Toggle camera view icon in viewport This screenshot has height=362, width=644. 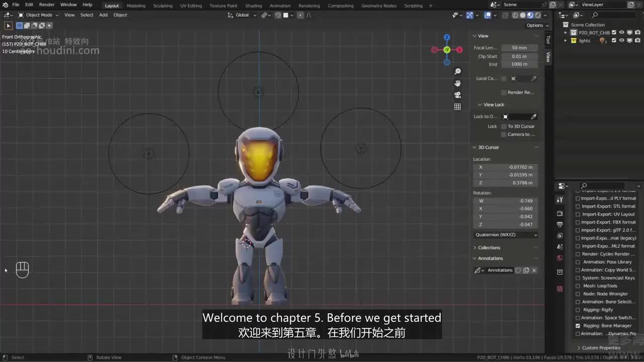tap(457, 95)
